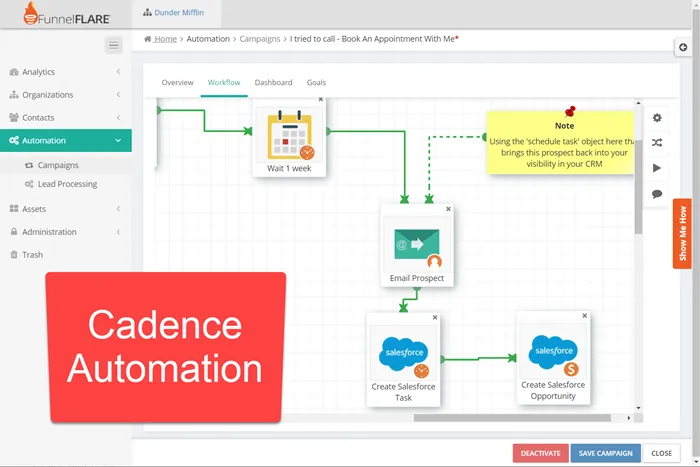700x467 pixels.
Task: Expand the Organizations menu
Action: click(x=66, y=95)
